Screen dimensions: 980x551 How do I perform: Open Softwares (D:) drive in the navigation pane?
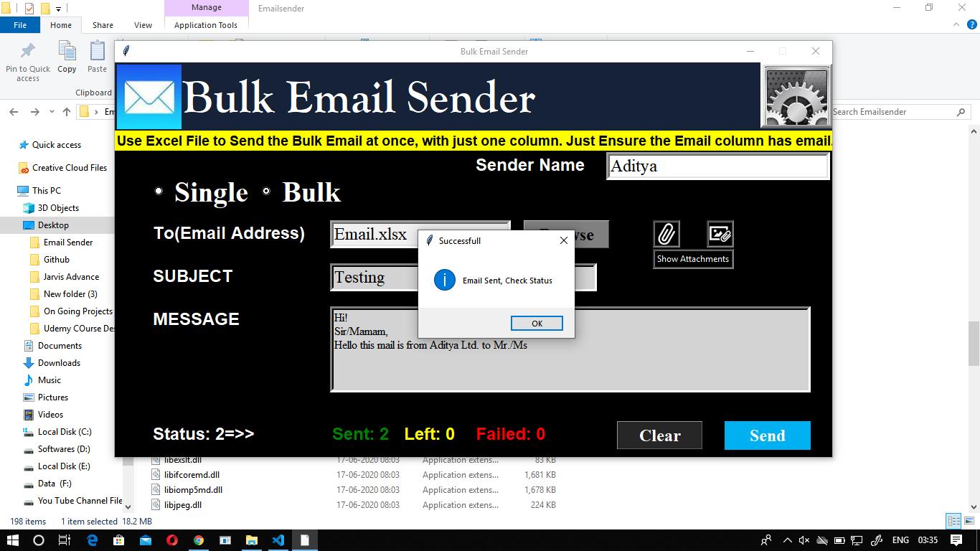(64, 449)
